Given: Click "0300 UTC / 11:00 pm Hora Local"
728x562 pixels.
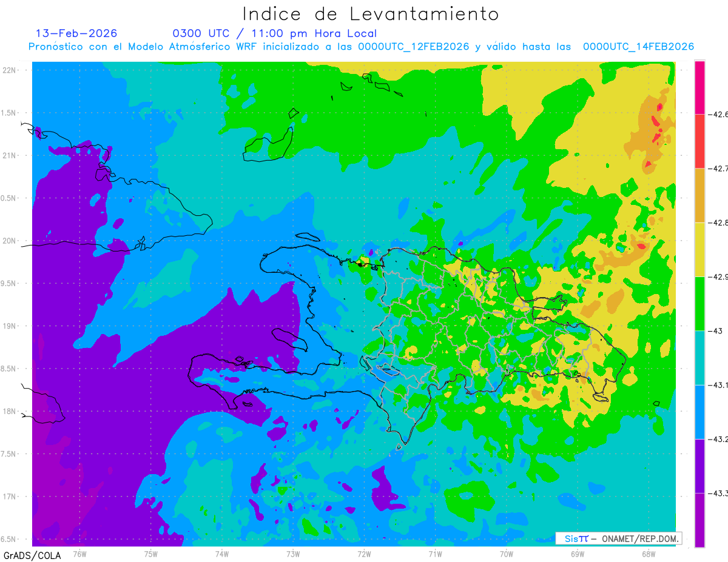Looking at the screenshot, I should pos(275,33).
